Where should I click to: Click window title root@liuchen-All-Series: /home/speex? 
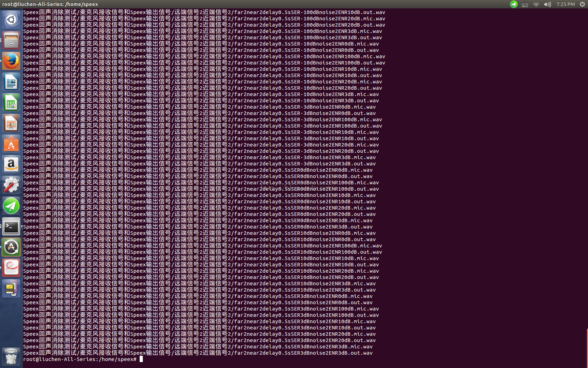click(x=50, y=4)
